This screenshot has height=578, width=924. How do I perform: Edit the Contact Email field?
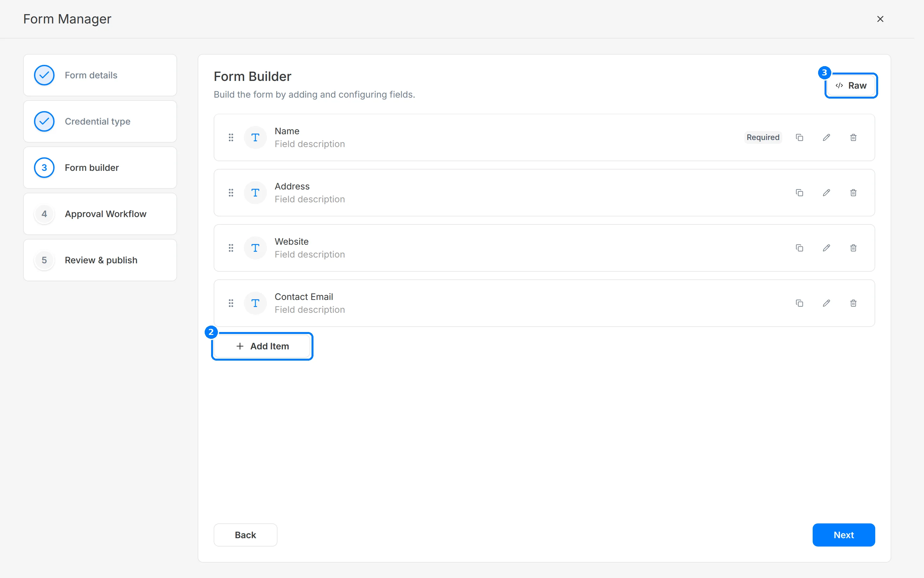[826, 303]
